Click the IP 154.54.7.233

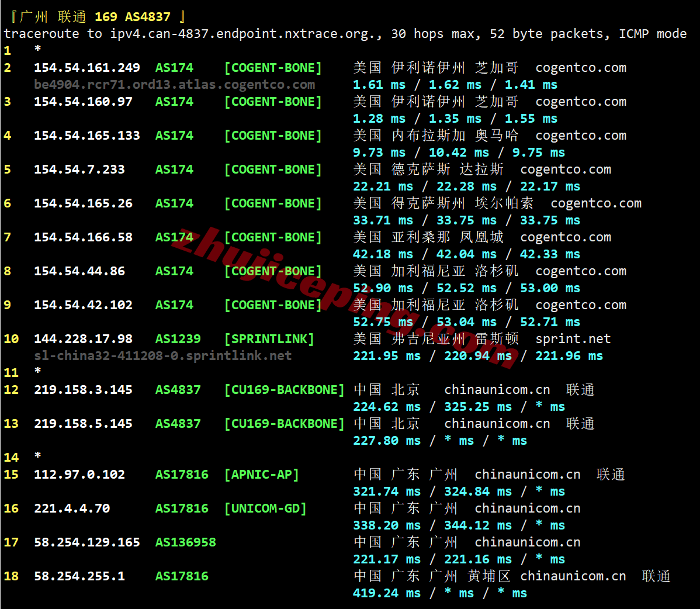79,169
